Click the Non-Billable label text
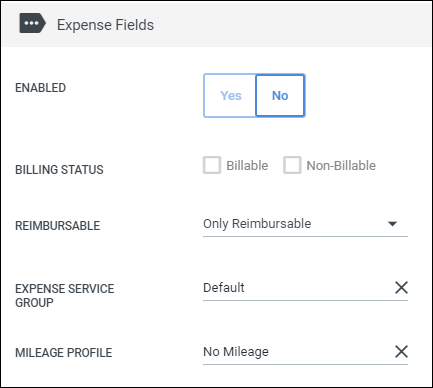433x388 pixels. click(341, 165)
